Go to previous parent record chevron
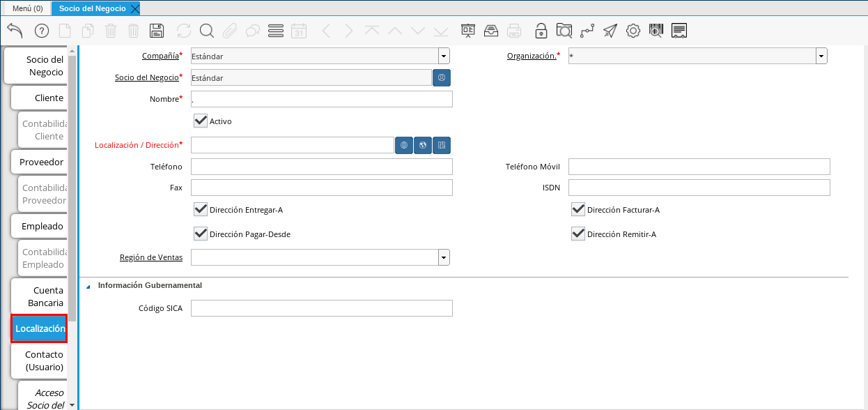The height and width of the screenshot is (410, 868). (x=326, y=31)
